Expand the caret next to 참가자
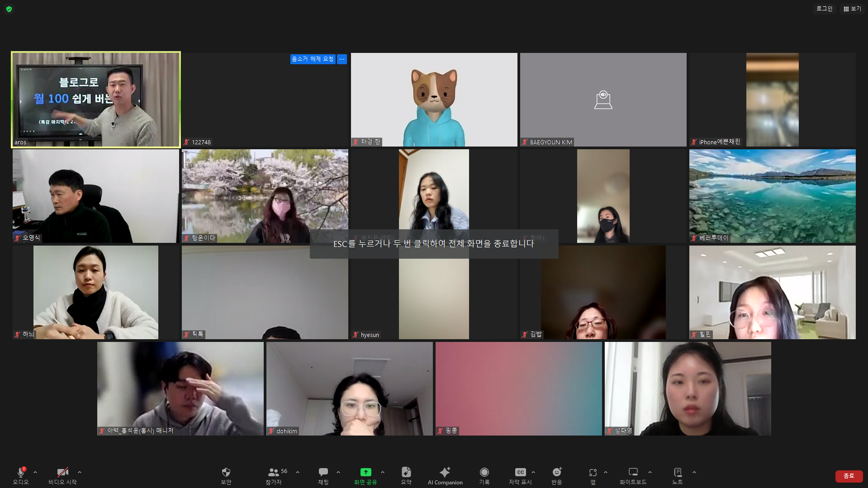This screenshot has width=868, height=488. [298, 472]
